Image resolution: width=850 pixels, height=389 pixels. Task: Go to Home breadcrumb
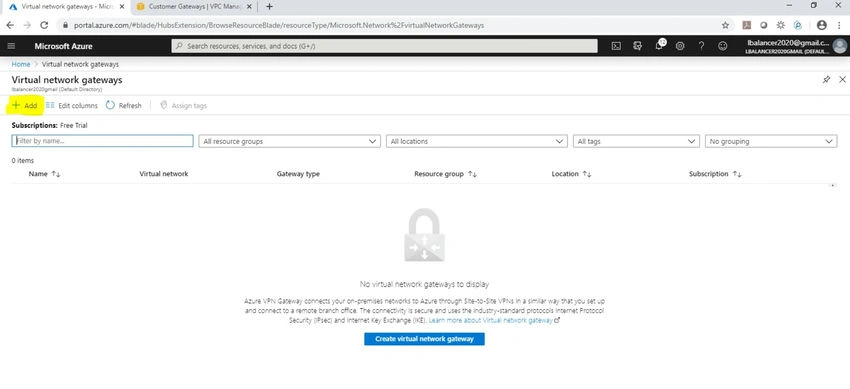click(21, 64)
